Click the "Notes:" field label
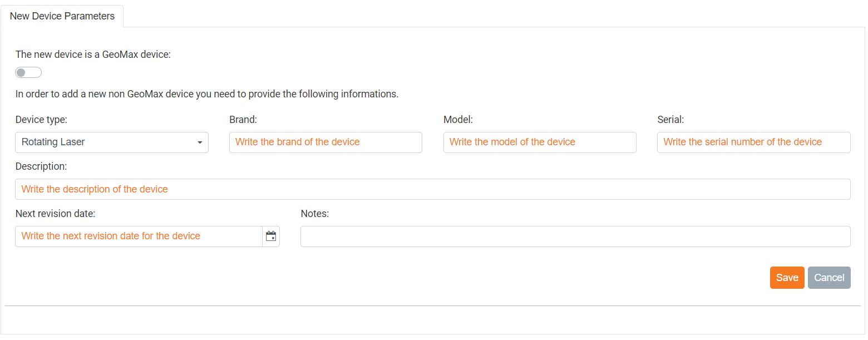This screenshot has width=868, height=340. tap(314, 213)
